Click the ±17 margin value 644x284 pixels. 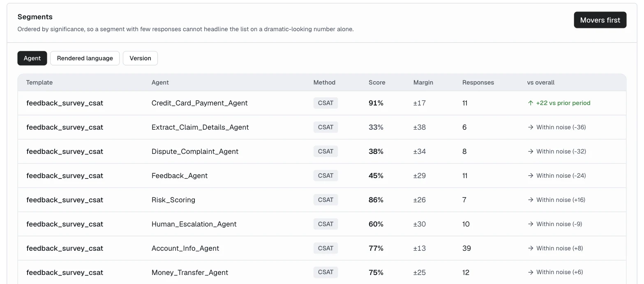point(420,103)
